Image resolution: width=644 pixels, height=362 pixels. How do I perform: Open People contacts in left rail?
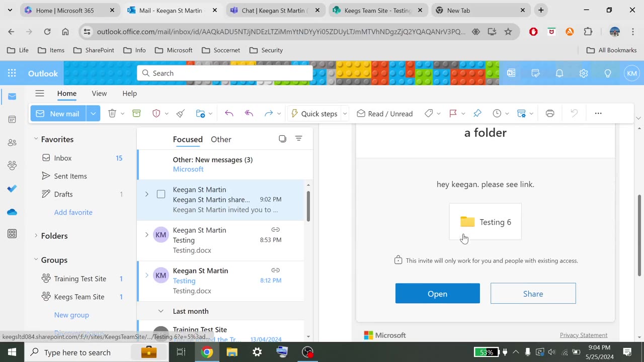click(12, 142)
